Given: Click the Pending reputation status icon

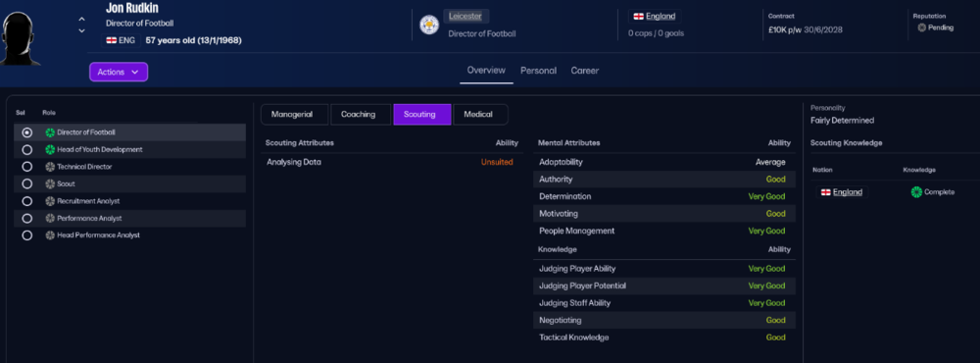Looking at the screenshot, I should 921,27.
